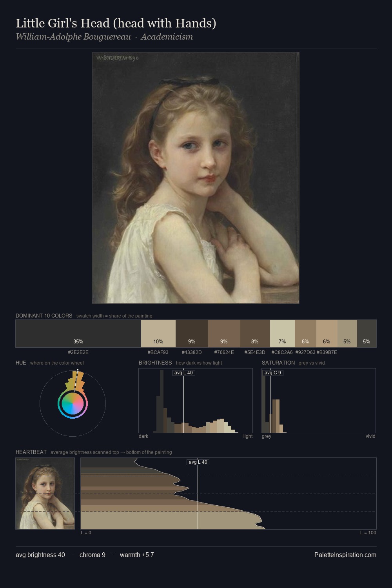The width and height of the screenshot is (392, 588).
Task: Click the 'avg C 9' saturation label
Action: pyautogui.click(x=273, y=373)
